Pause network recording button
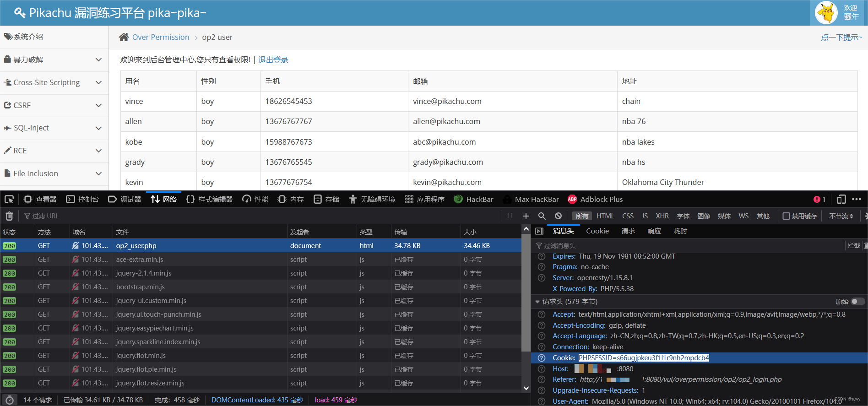Image resolution: width=868 pixels, height=406 pixels. [x=510, y=216]
